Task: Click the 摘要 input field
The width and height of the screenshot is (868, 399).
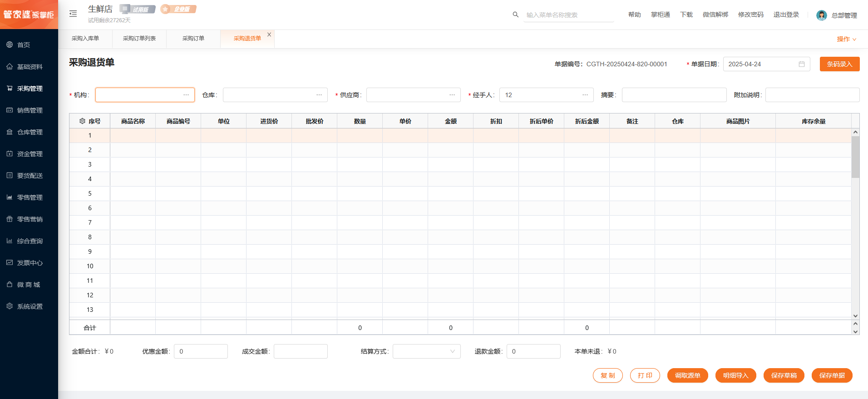Action: tap(674, 95)
